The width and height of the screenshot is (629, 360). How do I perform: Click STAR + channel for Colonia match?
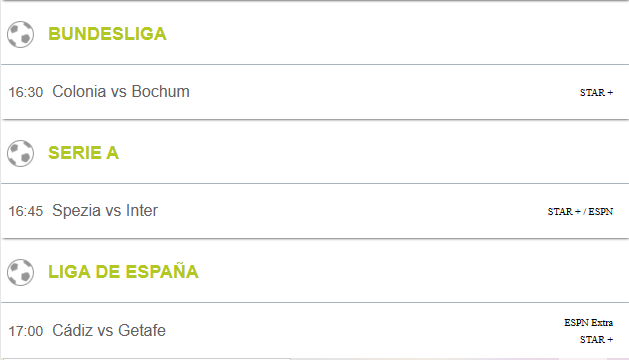[597, 93]
